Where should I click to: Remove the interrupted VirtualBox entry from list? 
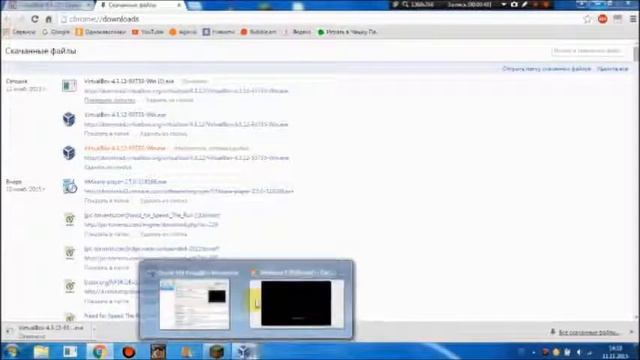(x=108, y=167)
